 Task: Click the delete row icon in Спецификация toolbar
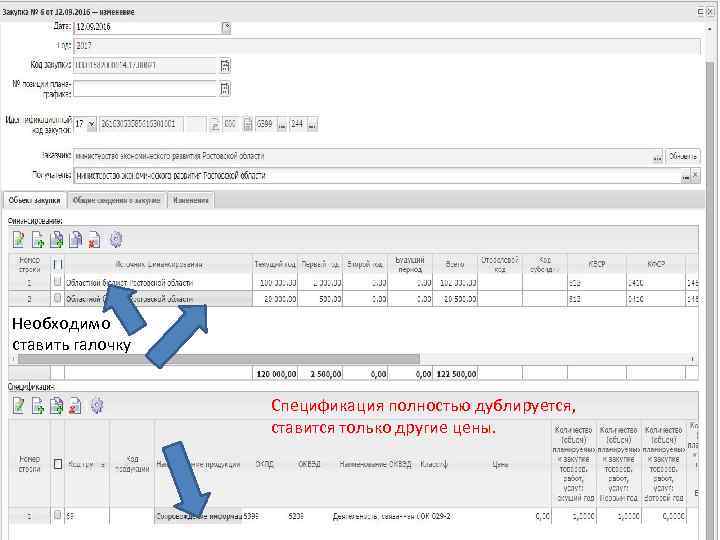click(x=75, y=406)
